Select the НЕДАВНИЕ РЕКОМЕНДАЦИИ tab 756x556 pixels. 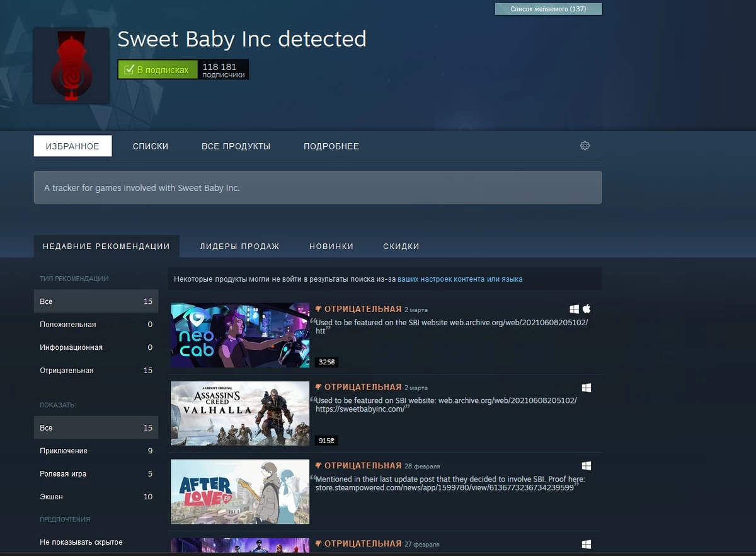106,246
